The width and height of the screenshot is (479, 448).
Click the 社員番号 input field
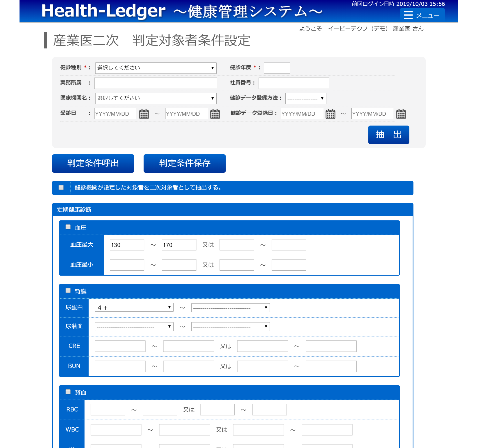294,83
